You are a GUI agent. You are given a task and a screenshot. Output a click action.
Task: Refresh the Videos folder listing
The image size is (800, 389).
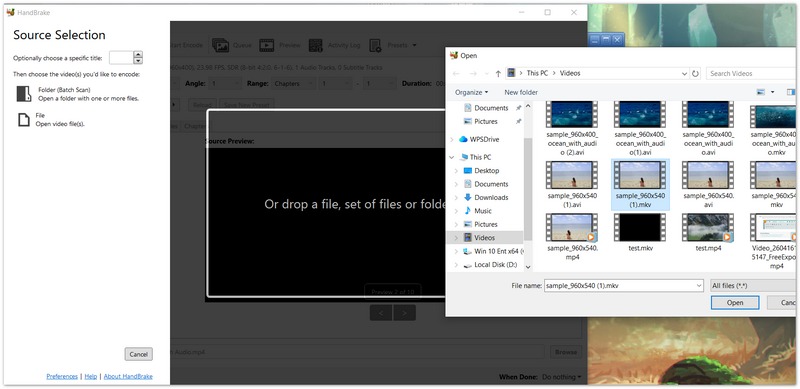pos(695,74)
